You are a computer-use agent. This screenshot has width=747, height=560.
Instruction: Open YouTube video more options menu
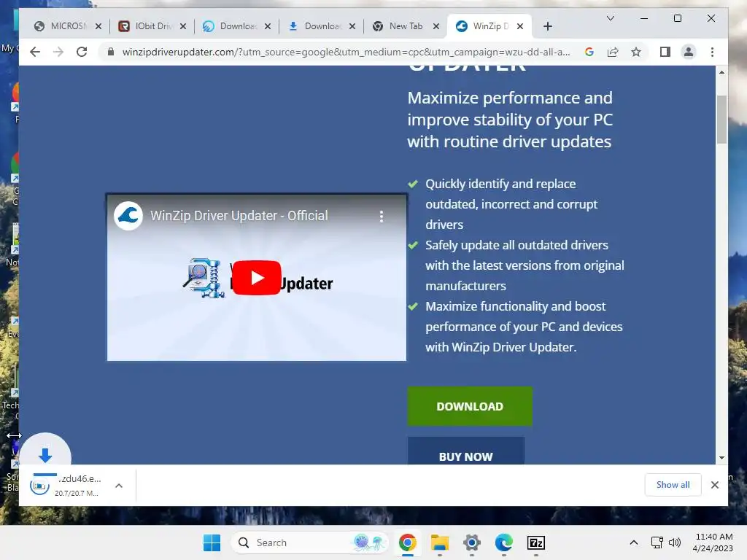tap(381, 217)
